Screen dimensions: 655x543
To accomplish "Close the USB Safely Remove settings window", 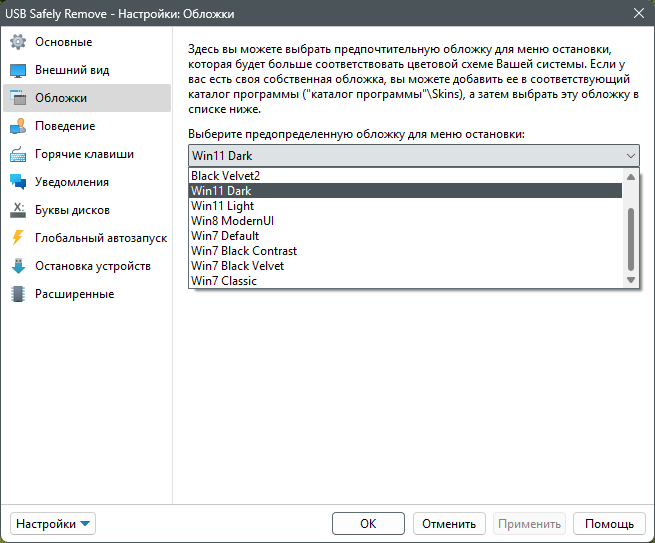I will [638, 13].
